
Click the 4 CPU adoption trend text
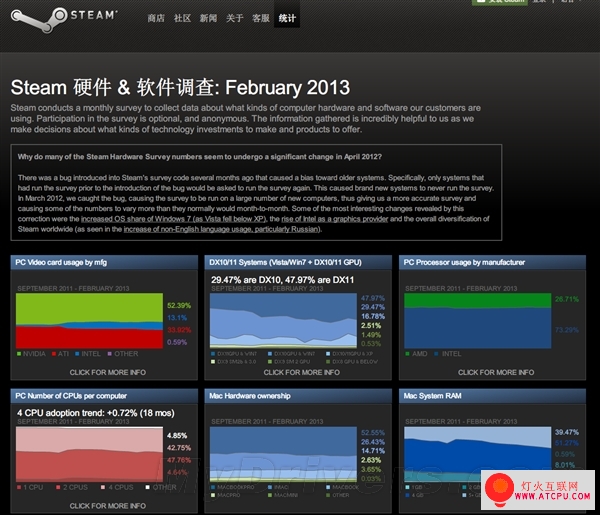tap(96, 413)
